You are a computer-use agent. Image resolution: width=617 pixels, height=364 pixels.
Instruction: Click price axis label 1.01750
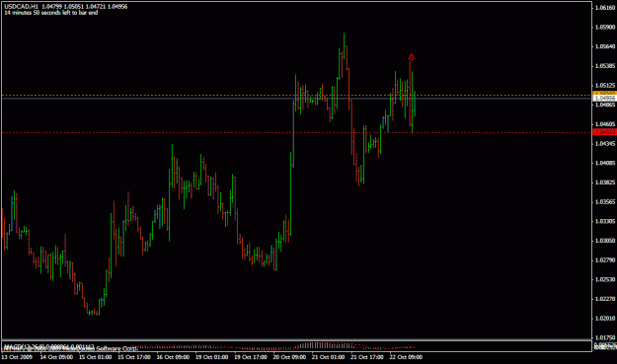coord(605,337)
